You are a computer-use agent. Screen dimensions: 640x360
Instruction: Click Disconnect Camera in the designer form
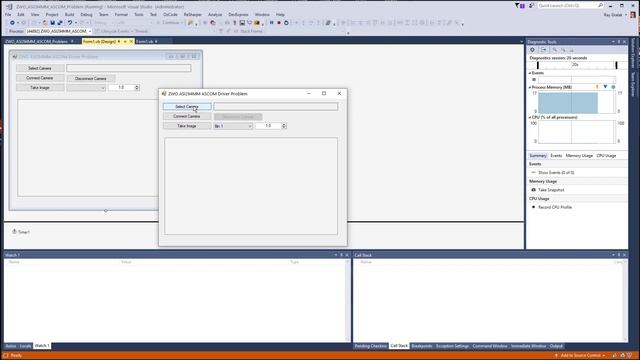[91, 78]
